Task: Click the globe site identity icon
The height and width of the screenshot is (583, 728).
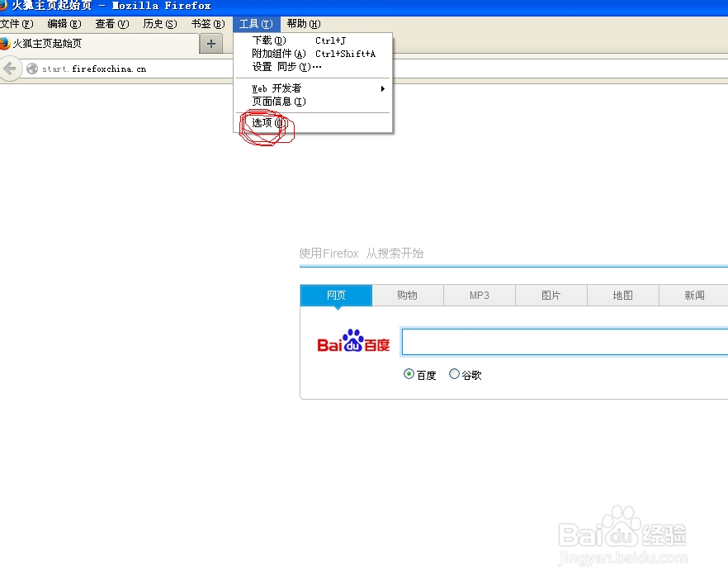Action: pyautogui.click(x=32, y=69)
